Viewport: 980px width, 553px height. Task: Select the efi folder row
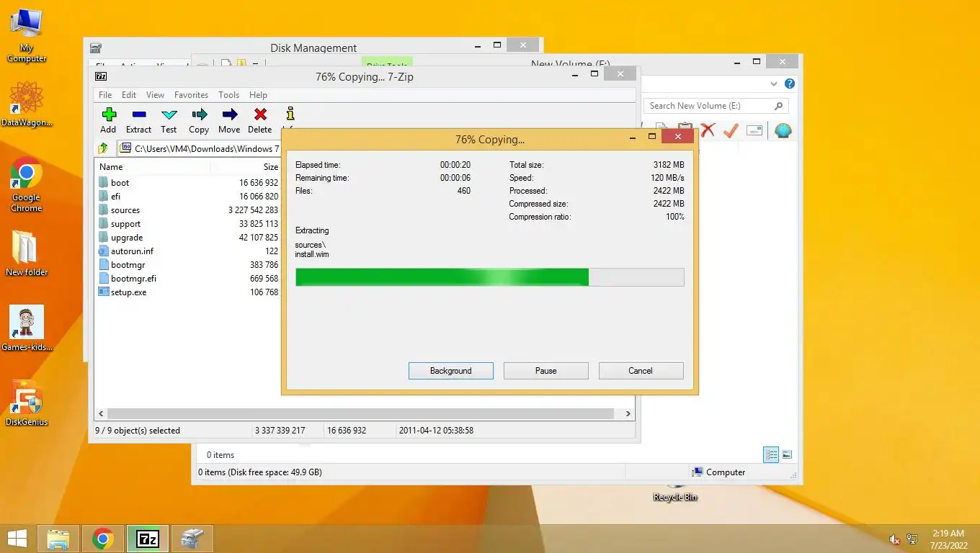click(x=188, y=197)
